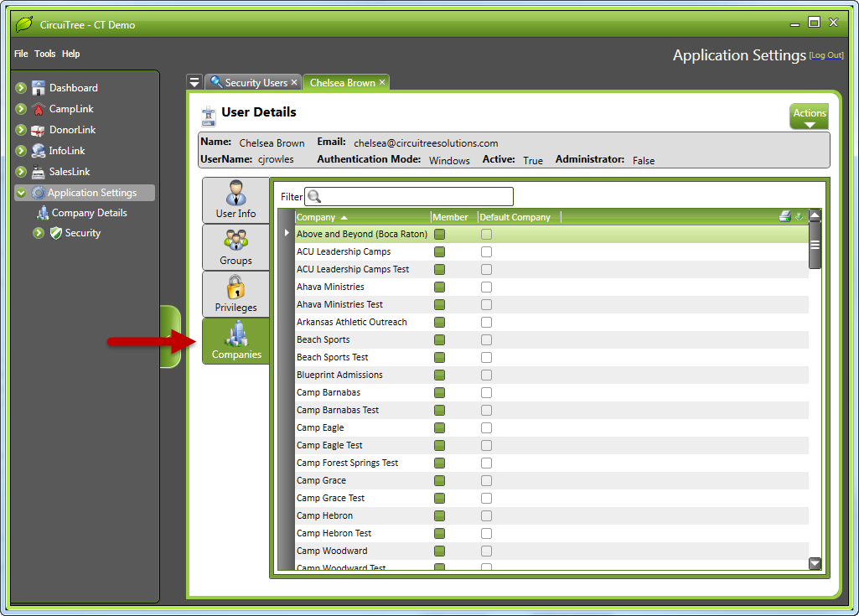Image resolution: width=859 pixels, height=616 pixels.
Task: Sort by the Company column header
Action: 316,217
